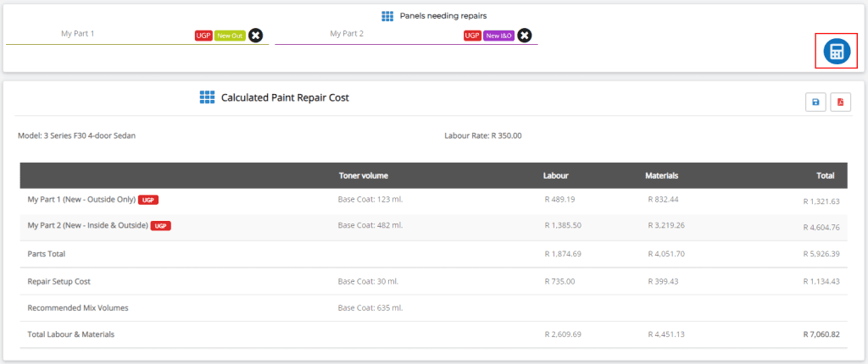Click the green New Out tag
The width and height of the screenshot is (868, 364).
230,36
